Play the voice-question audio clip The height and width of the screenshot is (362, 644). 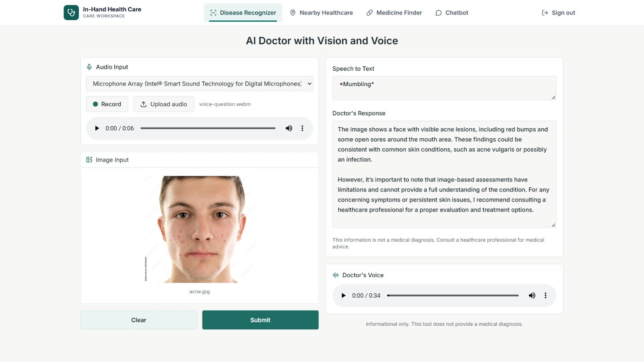(x=97, y=128)
